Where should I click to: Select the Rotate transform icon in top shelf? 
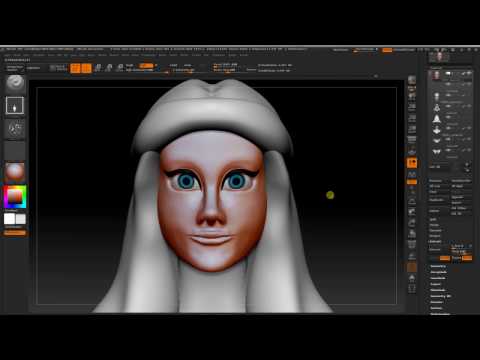[x=120, y=68]
